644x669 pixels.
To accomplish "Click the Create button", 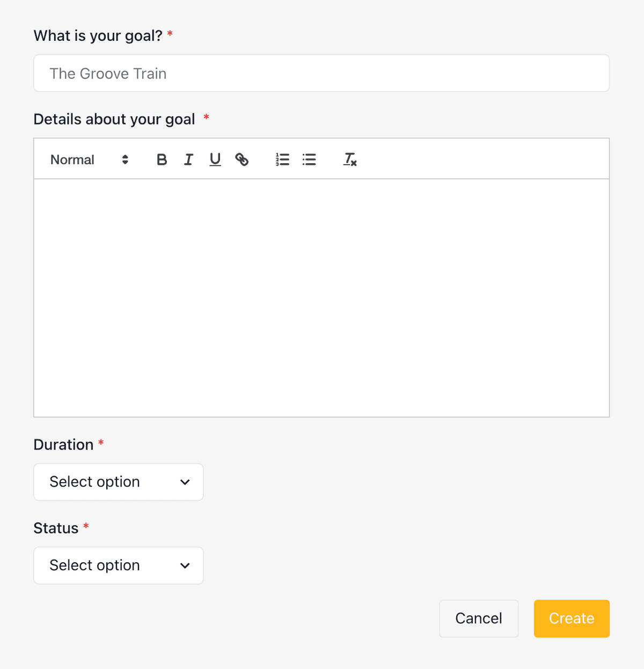I will (x=571, y=619).
